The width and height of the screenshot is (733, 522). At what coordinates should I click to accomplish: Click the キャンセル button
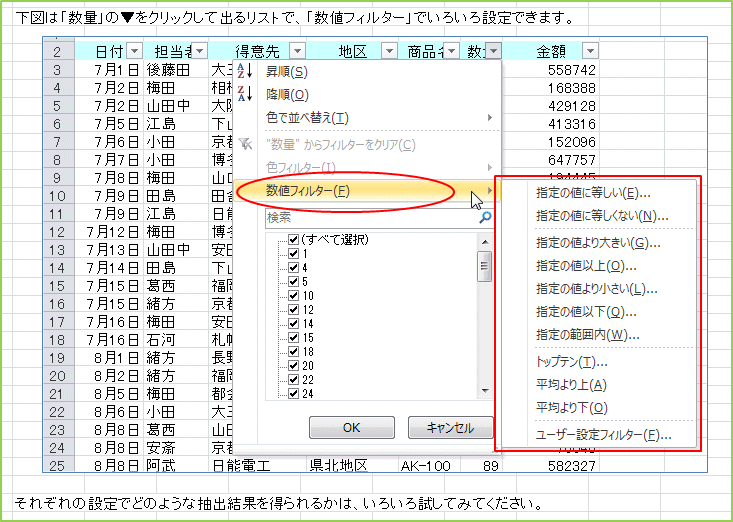451,428
